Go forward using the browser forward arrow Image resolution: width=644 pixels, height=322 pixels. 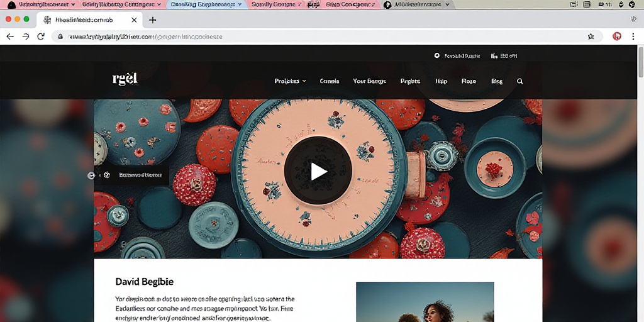[25, 36]
